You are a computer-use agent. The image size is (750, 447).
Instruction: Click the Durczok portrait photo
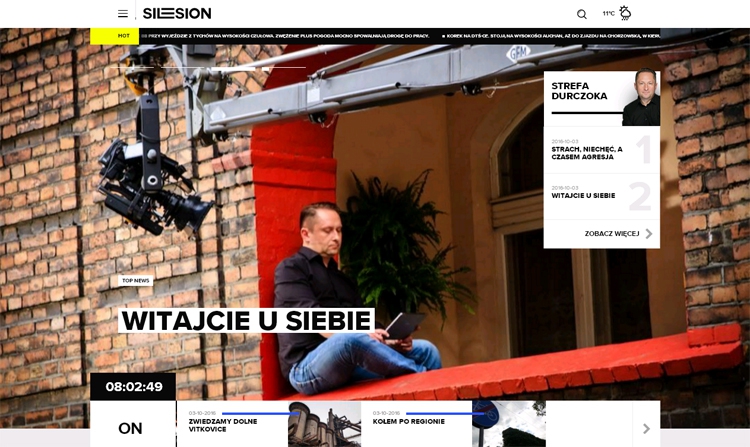click(x=640, y=98)
